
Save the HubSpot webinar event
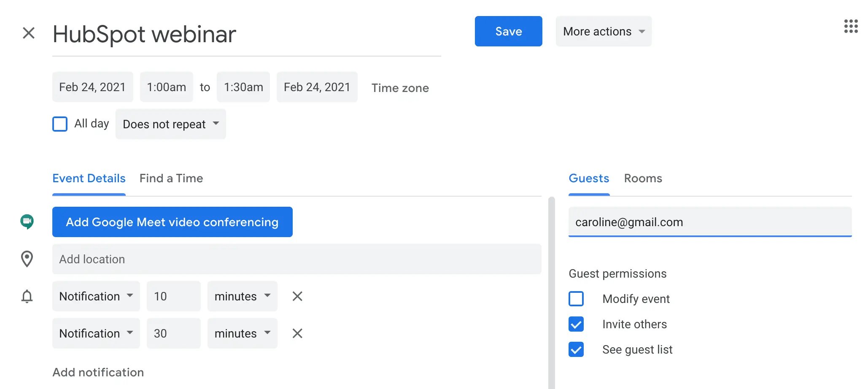[x=508, y=31]
